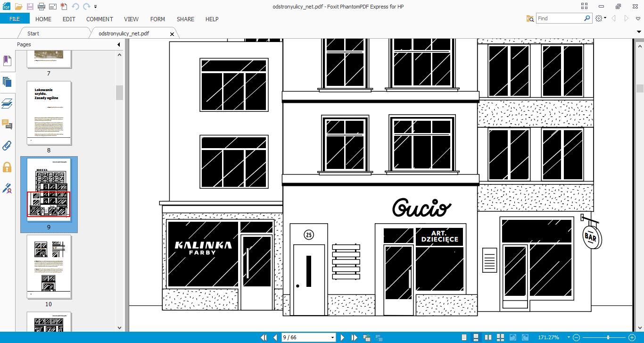This screenshot has height=343, width=644.
Task: Switch to single page view mode
Action: pos(464,337)
